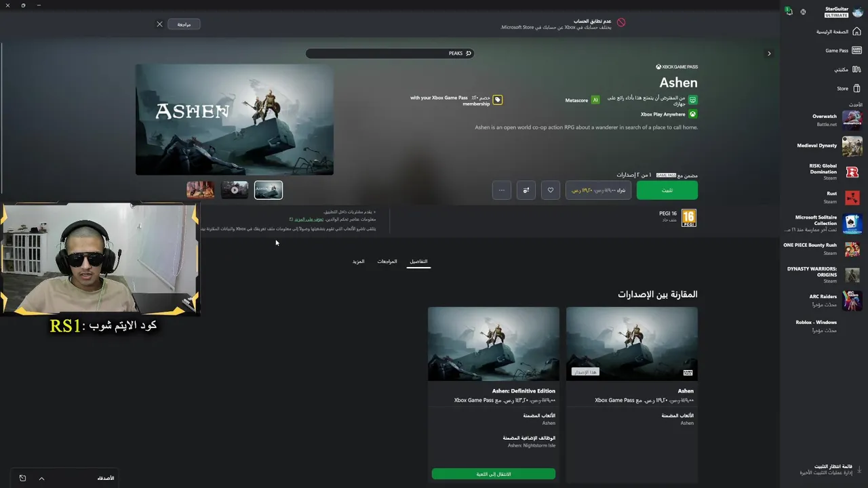
Task: Click the go-to-game button under Definitive Edition
Action: coord(494,474)
